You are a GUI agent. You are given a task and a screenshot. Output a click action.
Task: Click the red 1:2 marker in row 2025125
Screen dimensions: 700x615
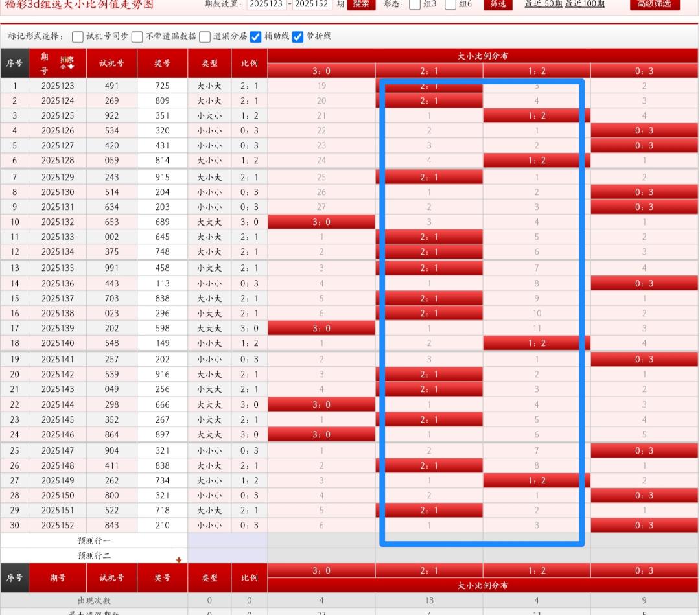click(x=537, y=116)
